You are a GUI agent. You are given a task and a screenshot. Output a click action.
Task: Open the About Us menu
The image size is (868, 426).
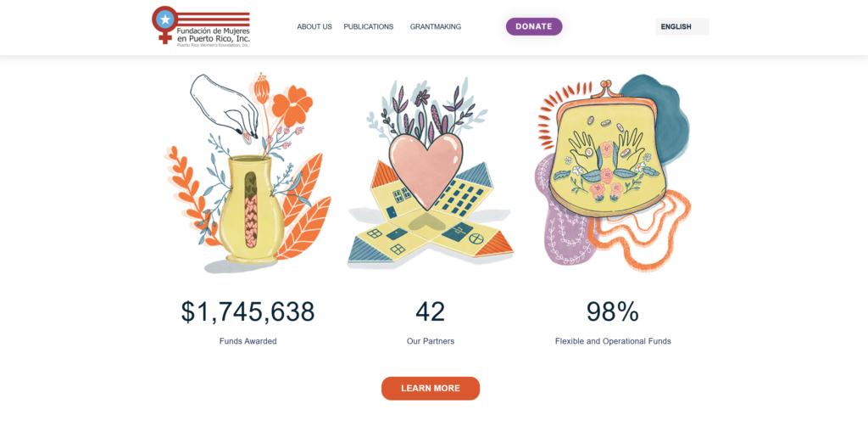(x=314, y=26)
